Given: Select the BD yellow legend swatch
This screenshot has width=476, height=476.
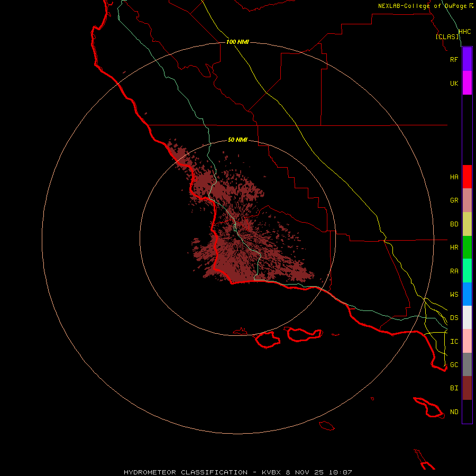Looking at the screenshot, I should click(467, 224).
